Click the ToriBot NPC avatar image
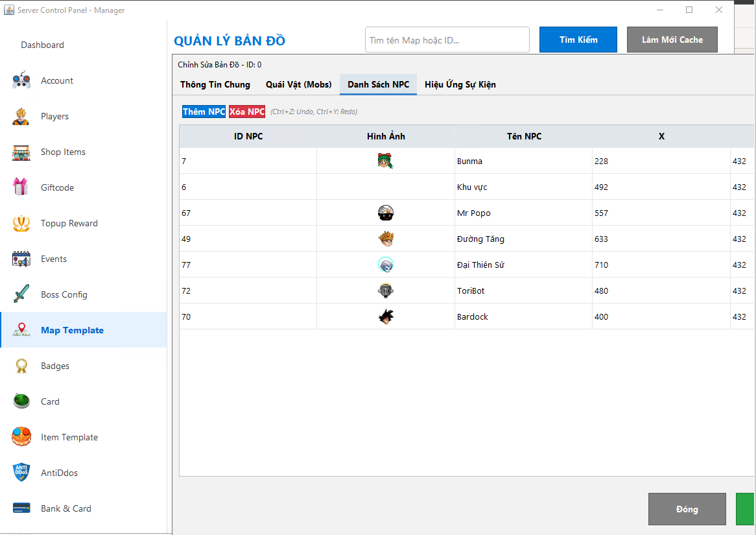 [x=386, y=291]
